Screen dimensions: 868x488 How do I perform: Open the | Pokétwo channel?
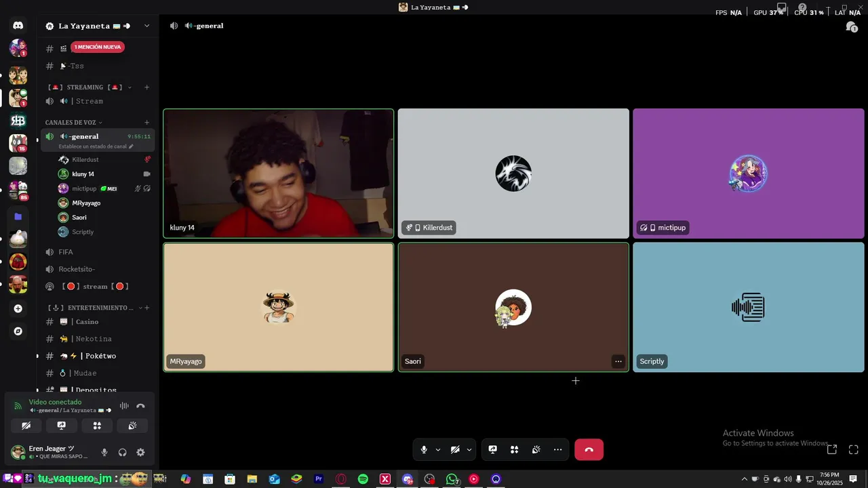[98, 356]
